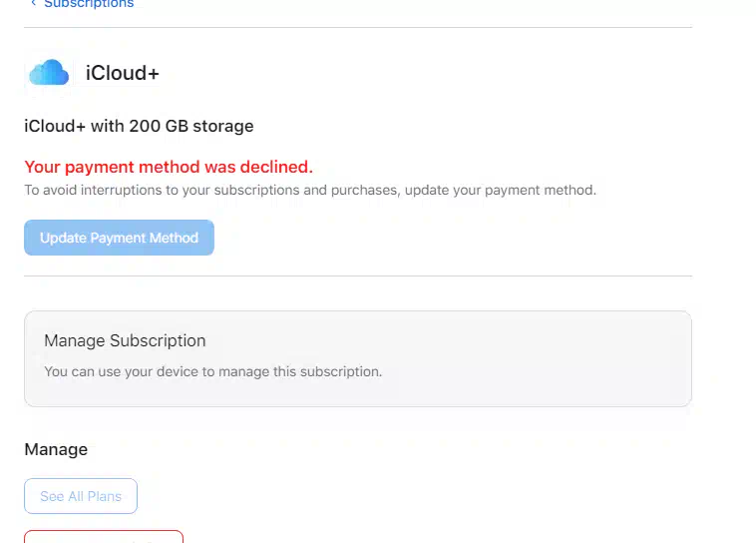Click 'You can use your device' description text
Image resolution: width=756 pixels, height=543 pixels.
[212, 371]
